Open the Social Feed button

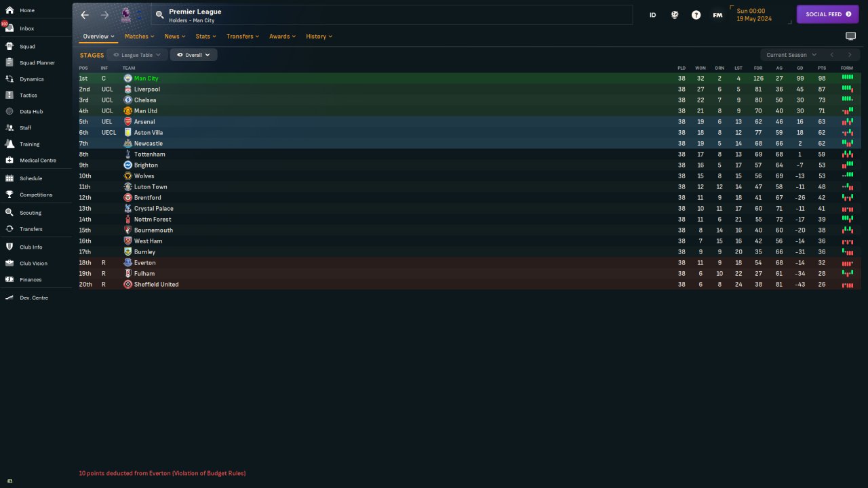[x=827, y=14]
